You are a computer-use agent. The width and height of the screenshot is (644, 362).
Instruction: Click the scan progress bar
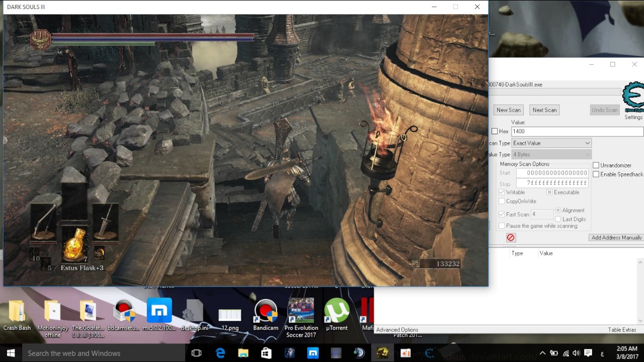click(554, 92)
